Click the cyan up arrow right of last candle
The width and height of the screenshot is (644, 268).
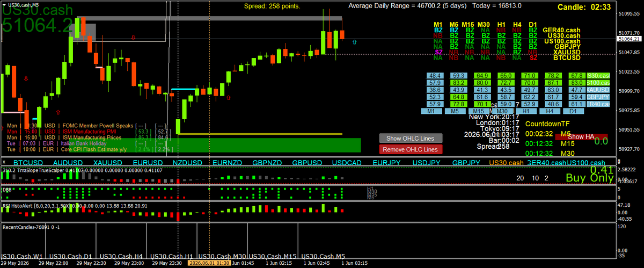click(354, 41)
